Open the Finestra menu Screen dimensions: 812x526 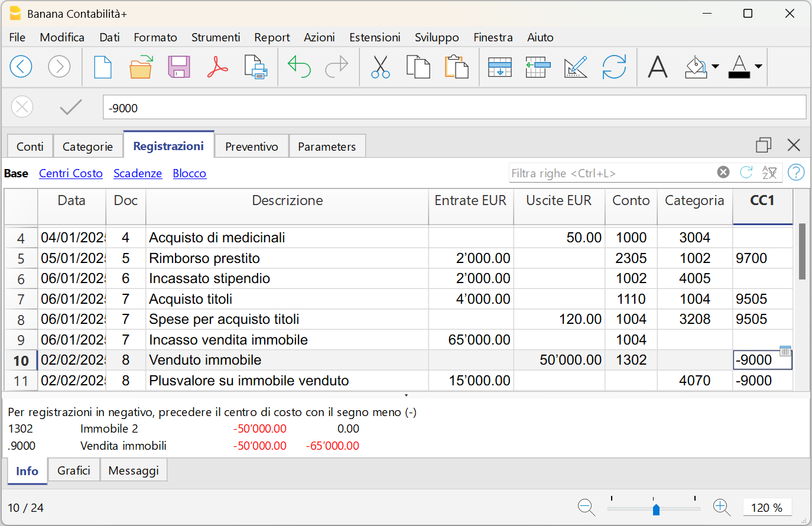(493, 37)
